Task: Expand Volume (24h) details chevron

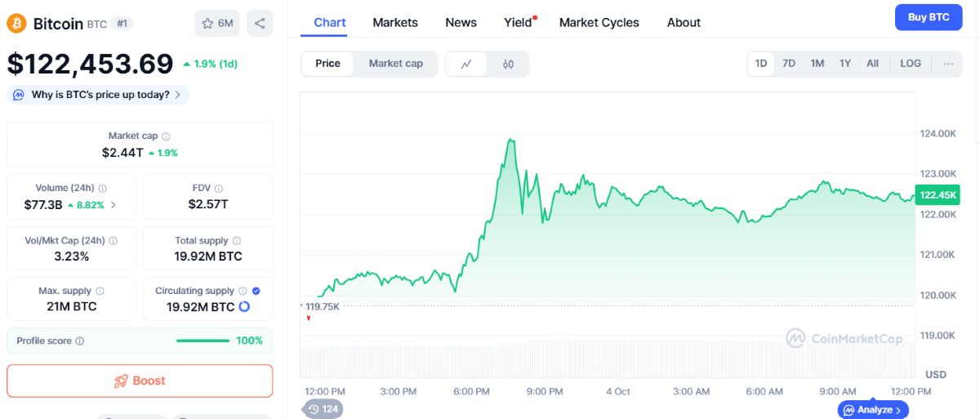Action: click(113, 205)
